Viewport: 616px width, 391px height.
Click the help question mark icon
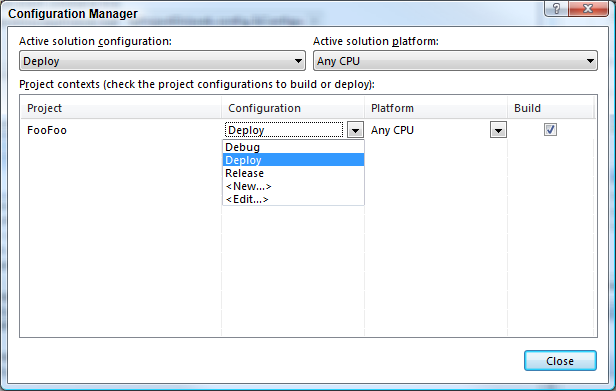[556, 9]
